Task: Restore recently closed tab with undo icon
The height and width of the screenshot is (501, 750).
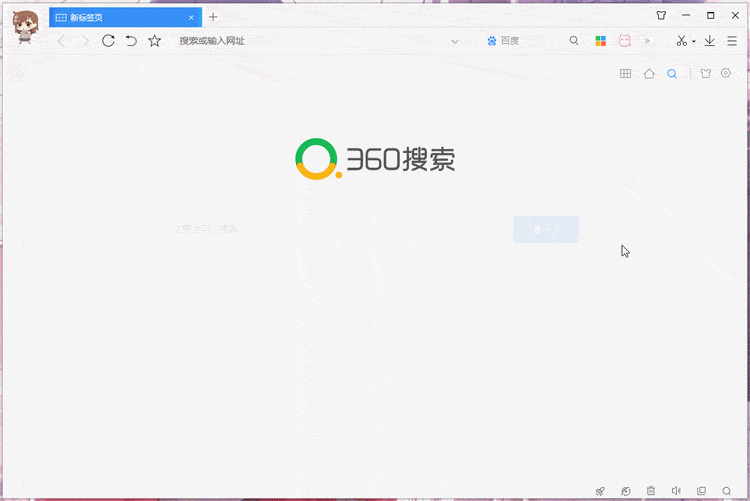Action: point(131,41)
